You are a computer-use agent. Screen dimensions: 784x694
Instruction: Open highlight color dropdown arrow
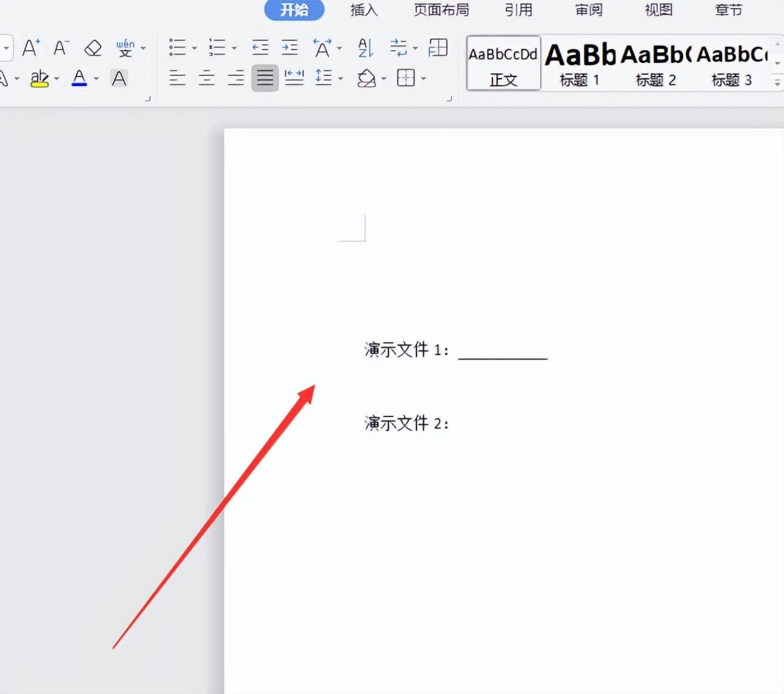pos(57,78)
